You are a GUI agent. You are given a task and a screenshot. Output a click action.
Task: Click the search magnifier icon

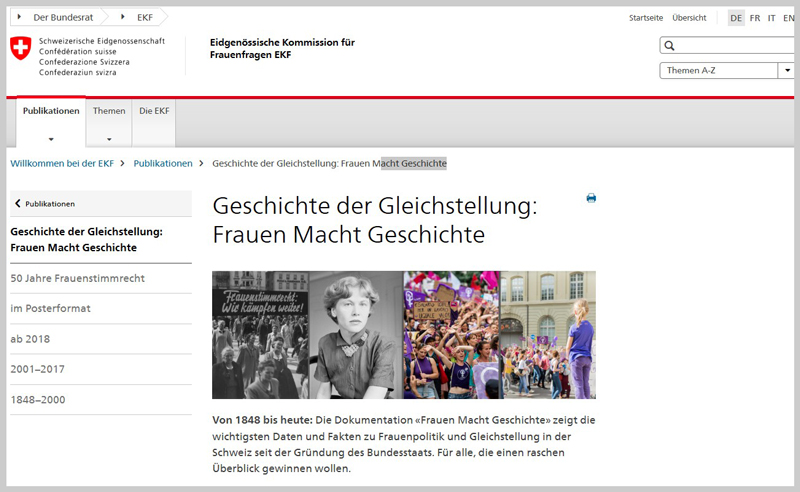670,46
